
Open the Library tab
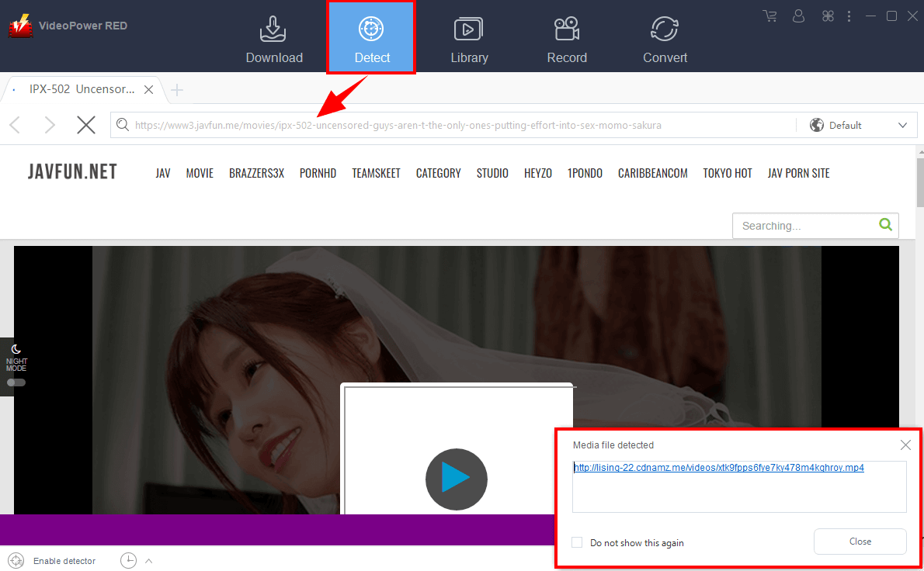point(469,39)
